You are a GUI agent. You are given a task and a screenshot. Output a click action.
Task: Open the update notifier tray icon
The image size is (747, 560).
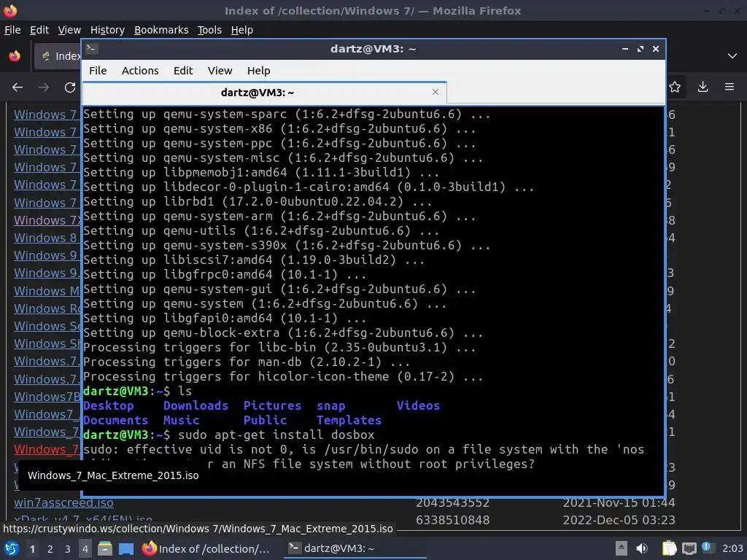(707, 548)
